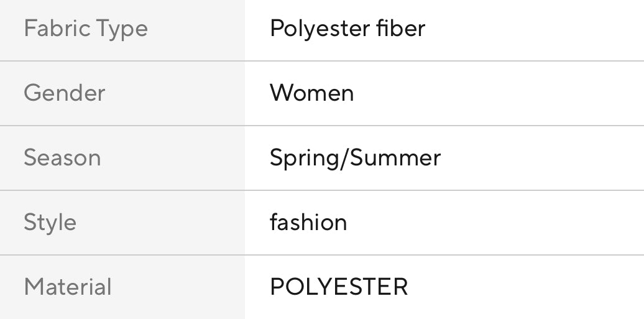Click the divider line between Gender and Season labels
Image resolution: width=644 pixels, height=319 pixels.
point(122,126)
